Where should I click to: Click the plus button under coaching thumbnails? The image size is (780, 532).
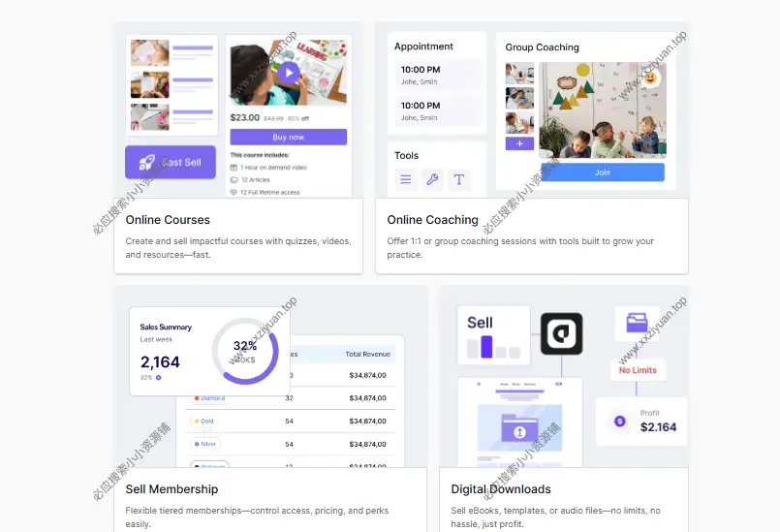[x=519, y=143]
